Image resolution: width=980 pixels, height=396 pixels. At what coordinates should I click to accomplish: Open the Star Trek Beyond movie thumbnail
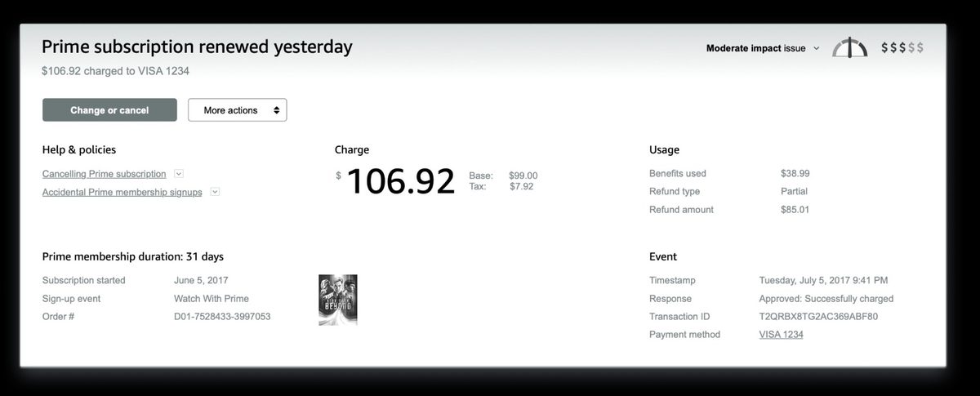(337, 300)
